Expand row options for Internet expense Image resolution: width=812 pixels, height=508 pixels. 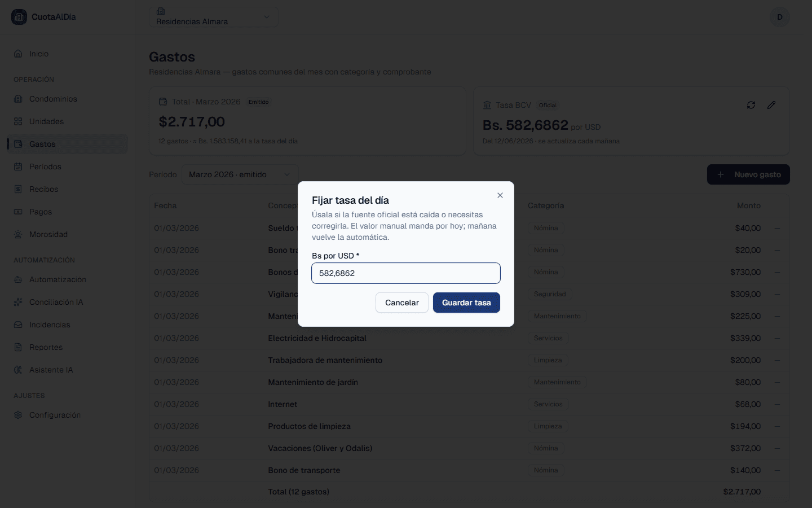click(x=777, y=404)
